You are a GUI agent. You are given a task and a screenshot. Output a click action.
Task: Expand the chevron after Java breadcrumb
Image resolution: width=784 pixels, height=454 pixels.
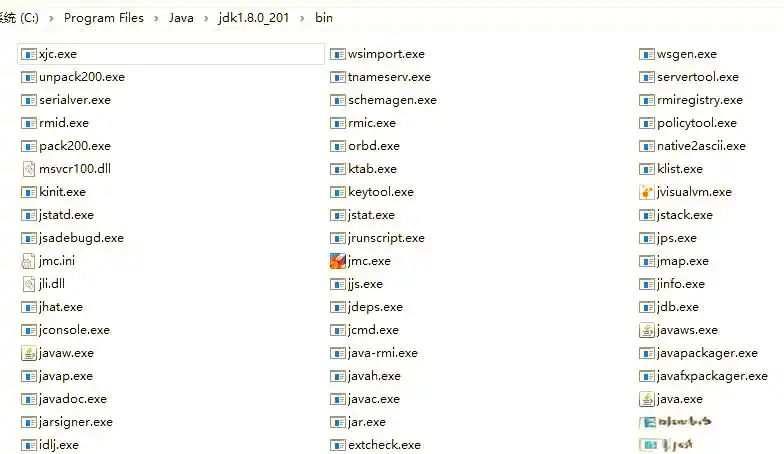click(x=206, y=18)
